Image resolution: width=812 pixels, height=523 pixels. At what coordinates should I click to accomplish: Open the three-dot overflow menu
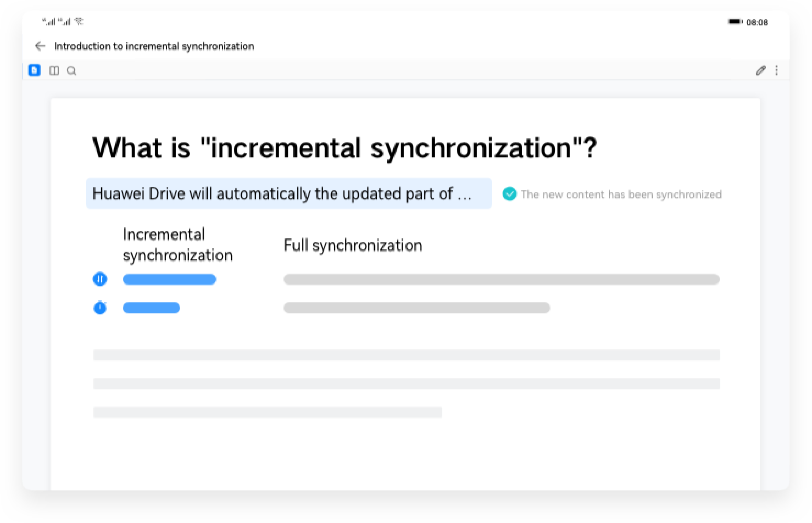click(776, 71)
